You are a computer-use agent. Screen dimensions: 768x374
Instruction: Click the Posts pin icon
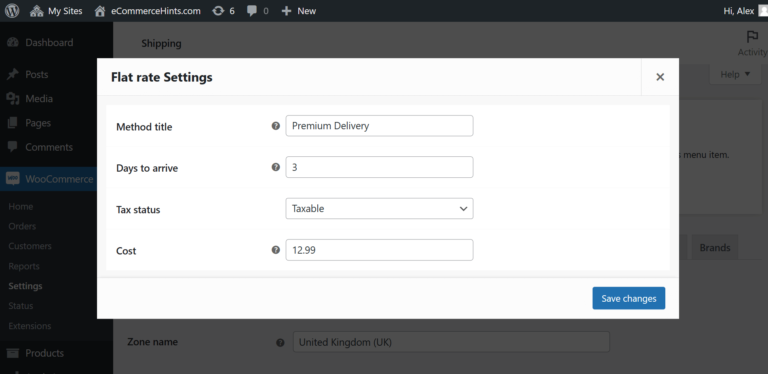[x=13, y=74]
